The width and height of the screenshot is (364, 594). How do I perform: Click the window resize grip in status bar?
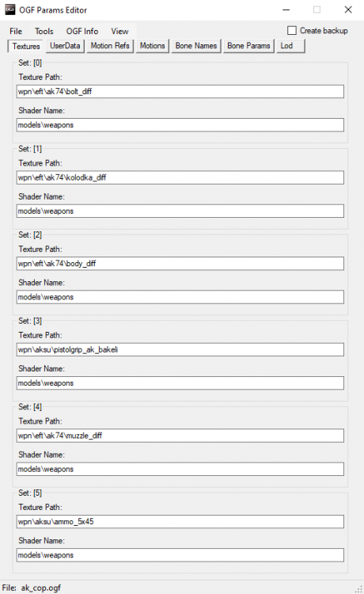click(358, 589)
